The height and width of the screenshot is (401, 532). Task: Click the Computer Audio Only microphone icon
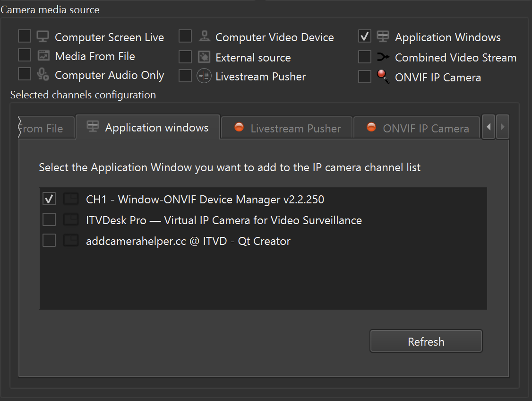tap(43, 74)
